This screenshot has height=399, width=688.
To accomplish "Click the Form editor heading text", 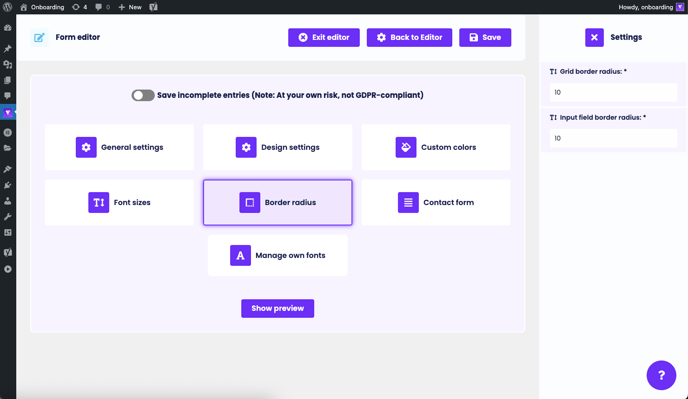I will click(x=78, y=37).
